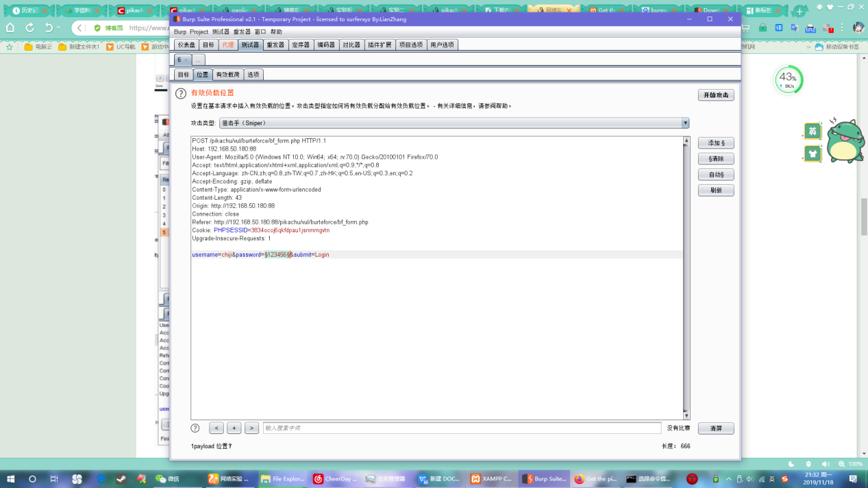Switch to the 对比器 tab

[x=351, y=44]
